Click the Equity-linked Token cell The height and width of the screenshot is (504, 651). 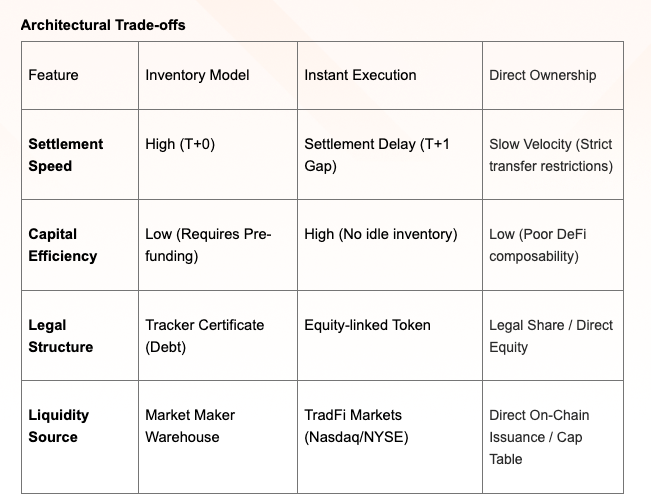click(x=390, y=335)
